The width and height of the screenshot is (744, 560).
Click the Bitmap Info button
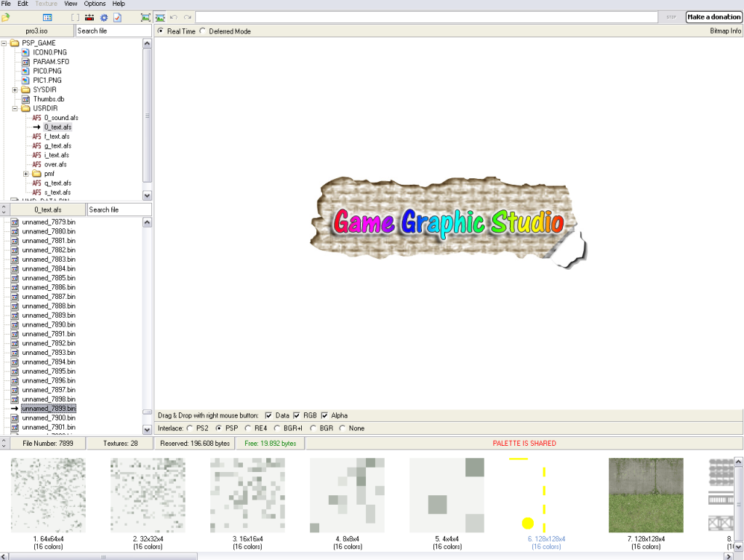click(x=725, y=31)
